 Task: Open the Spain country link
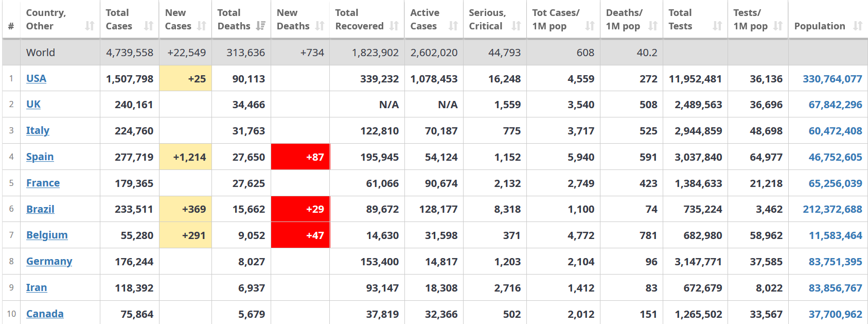(40, 157)
